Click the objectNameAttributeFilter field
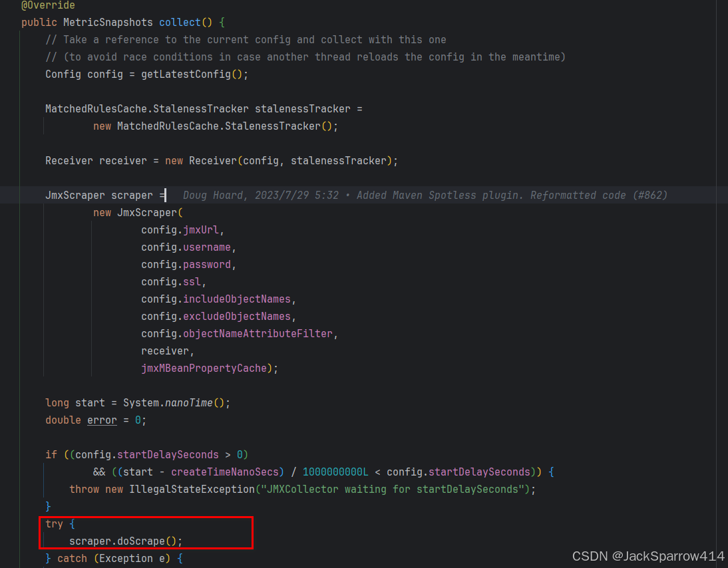 (x=258, y=334)
